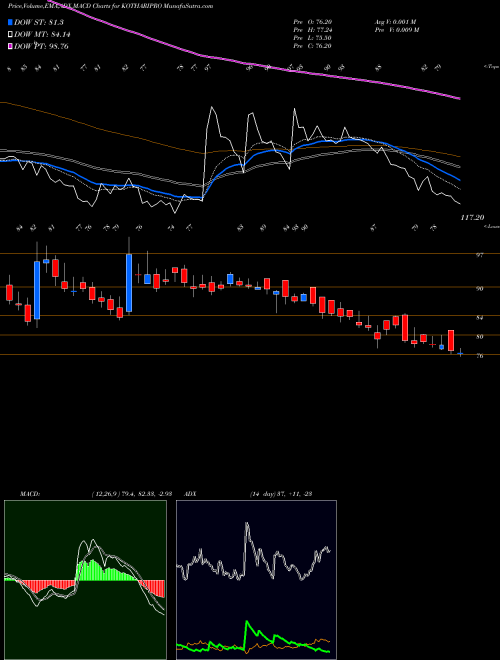The width and height of the screenshot is (500, 660).
Task: Click the blue DOW ST legend swatch
Action: [x=11, y=23]
